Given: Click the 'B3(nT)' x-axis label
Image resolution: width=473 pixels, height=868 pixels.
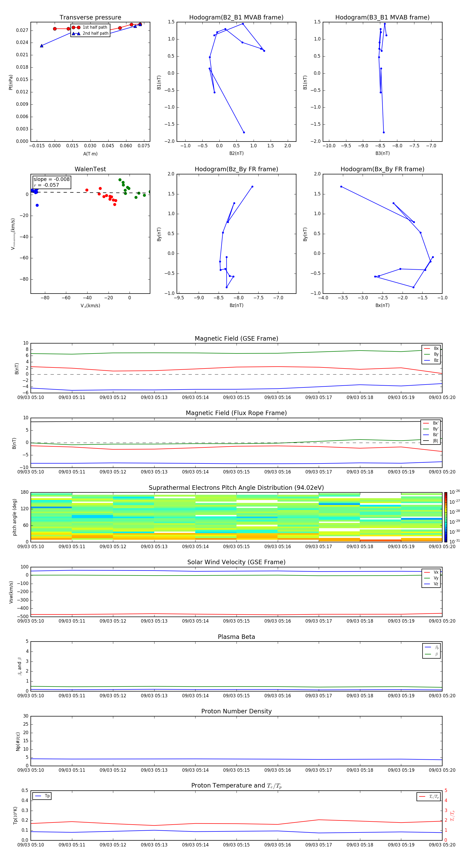Looking at the screenshot, I should pos(382,153).
